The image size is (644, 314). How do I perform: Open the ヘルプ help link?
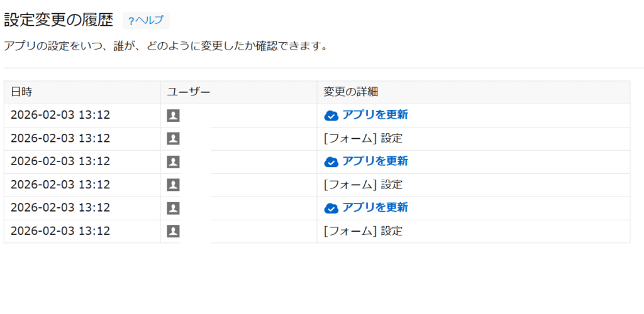coord(146,21)
